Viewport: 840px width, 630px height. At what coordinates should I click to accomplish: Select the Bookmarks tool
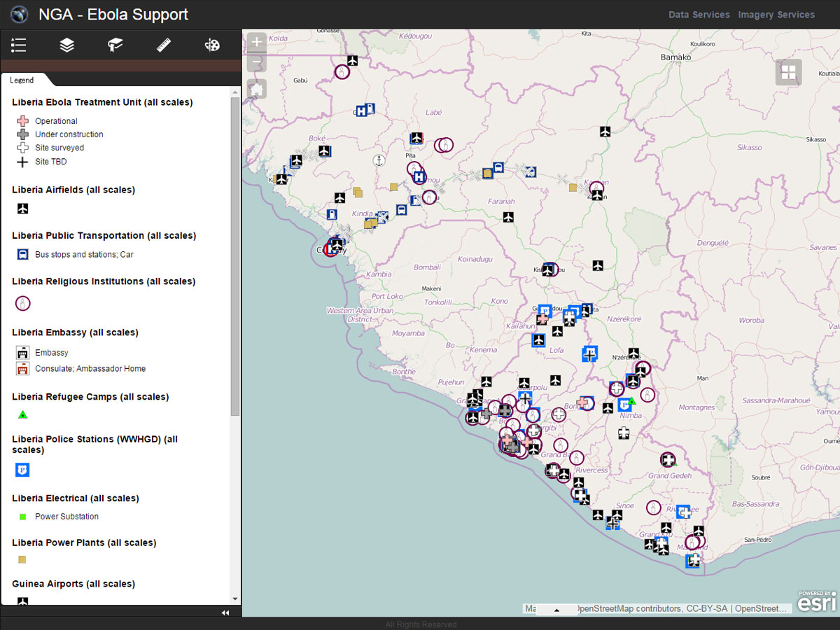115,45
